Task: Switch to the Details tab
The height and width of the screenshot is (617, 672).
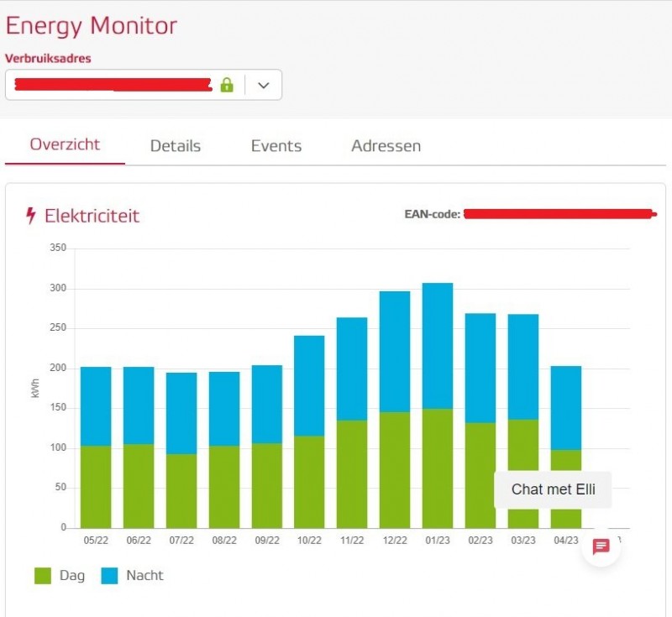Action: coord(175,145)
